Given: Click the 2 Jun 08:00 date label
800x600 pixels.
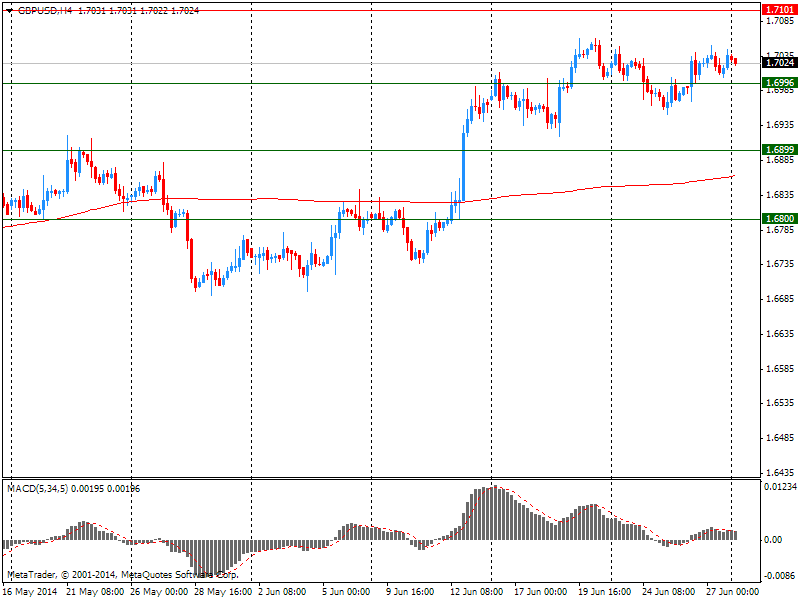Looking at the screenshot, I should tap(282, 592).
